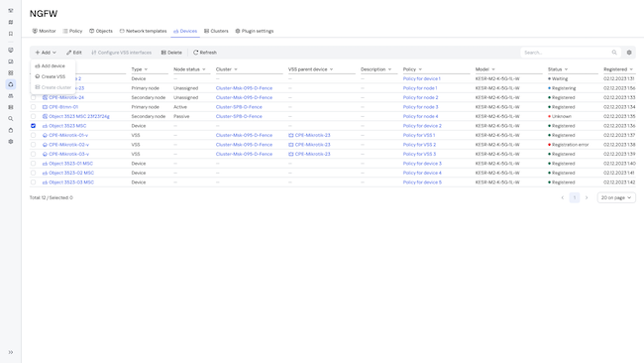Check the Object 3523-01 MSC checkbox
Image resolution: width=644 pixels, height=363 pixels.
[x=34, y=164]
